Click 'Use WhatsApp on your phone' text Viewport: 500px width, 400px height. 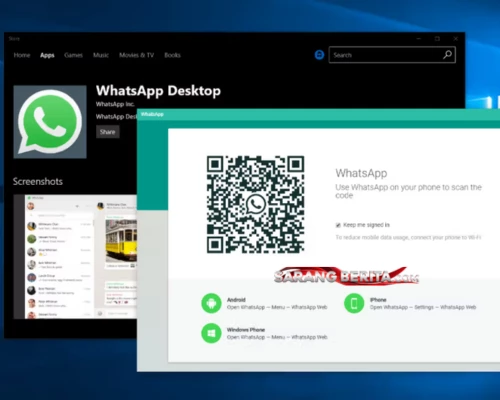tap(408, 191)
